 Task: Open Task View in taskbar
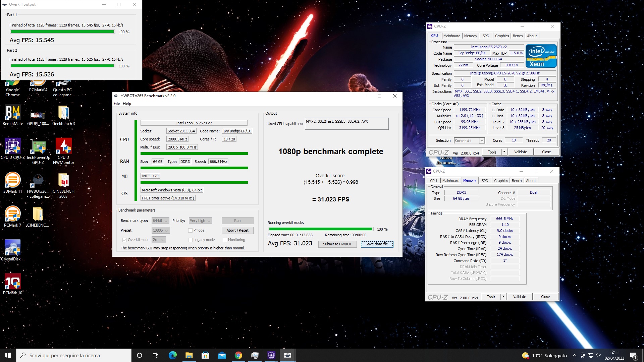155,355
